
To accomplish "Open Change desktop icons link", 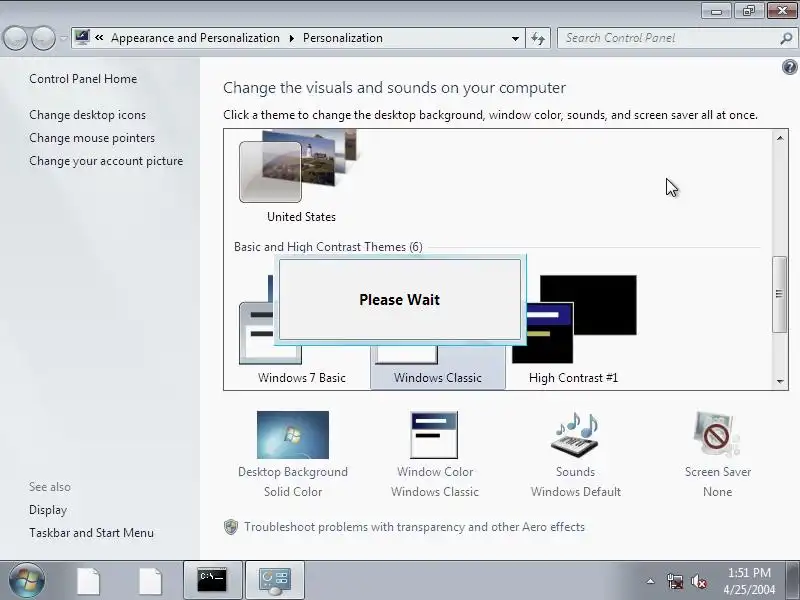I will point(87,115).
